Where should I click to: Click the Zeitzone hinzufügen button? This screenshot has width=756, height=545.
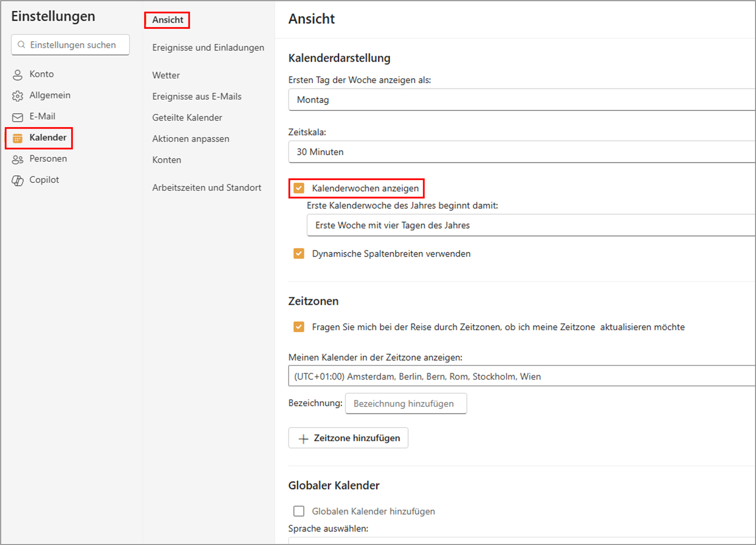click(348, 438)
